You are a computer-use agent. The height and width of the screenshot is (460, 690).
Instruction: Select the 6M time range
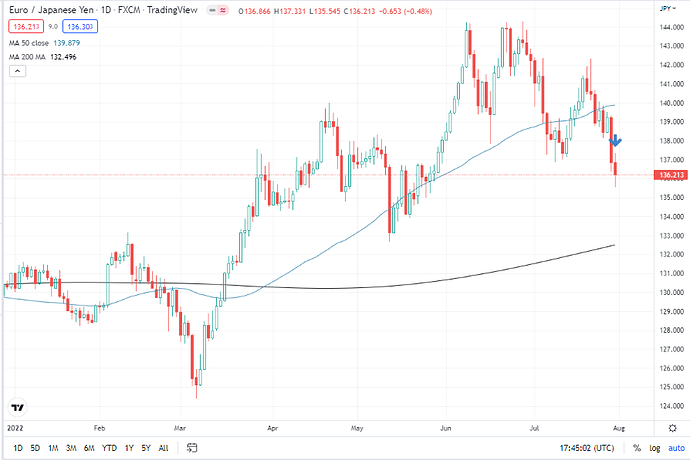click(x=88, y=448)
